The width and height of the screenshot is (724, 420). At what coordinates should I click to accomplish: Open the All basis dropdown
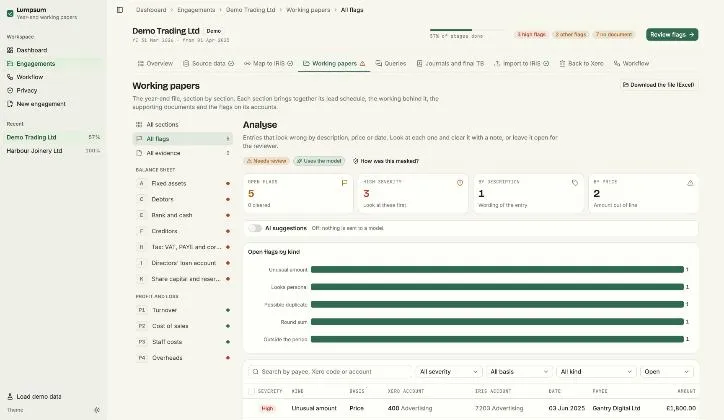click(x=519, y=372)
